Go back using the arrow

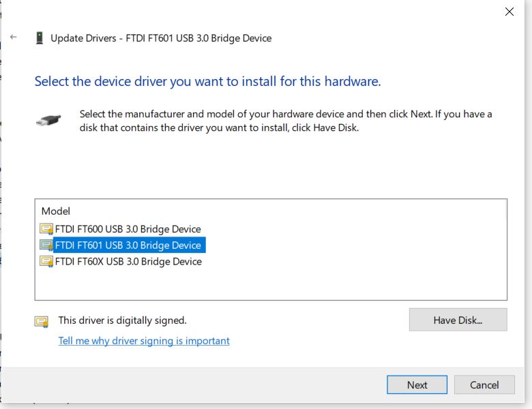[x=13, y=37]
